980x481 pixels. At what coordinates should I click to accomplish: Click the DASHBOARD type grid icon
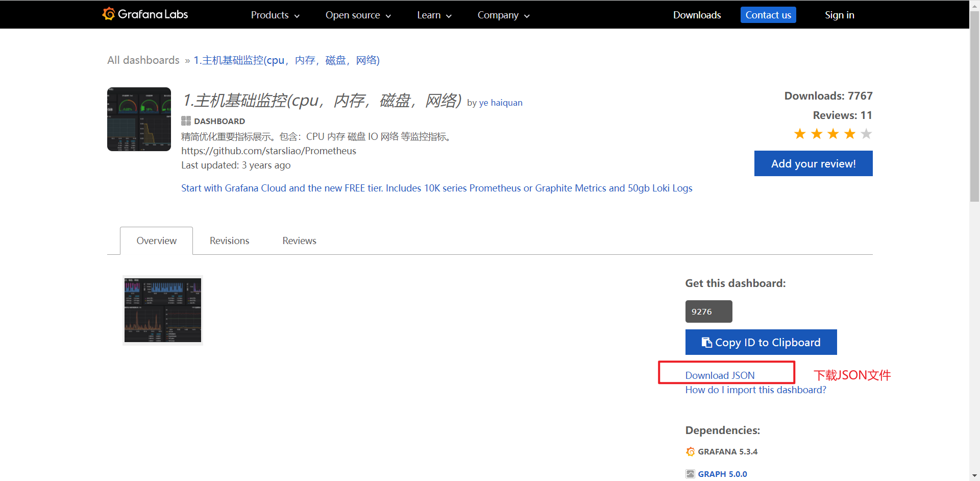point(186,121)
